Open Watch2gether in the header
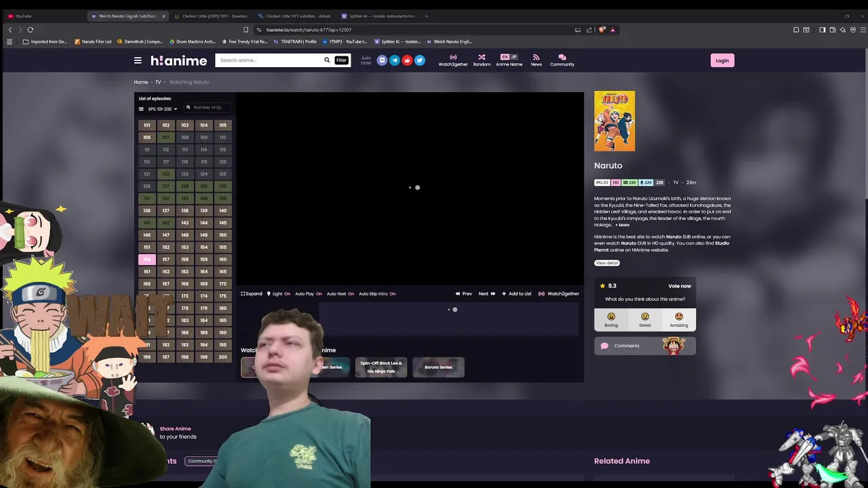Screen dimensions: 868x488 click(x=453, y=60)
